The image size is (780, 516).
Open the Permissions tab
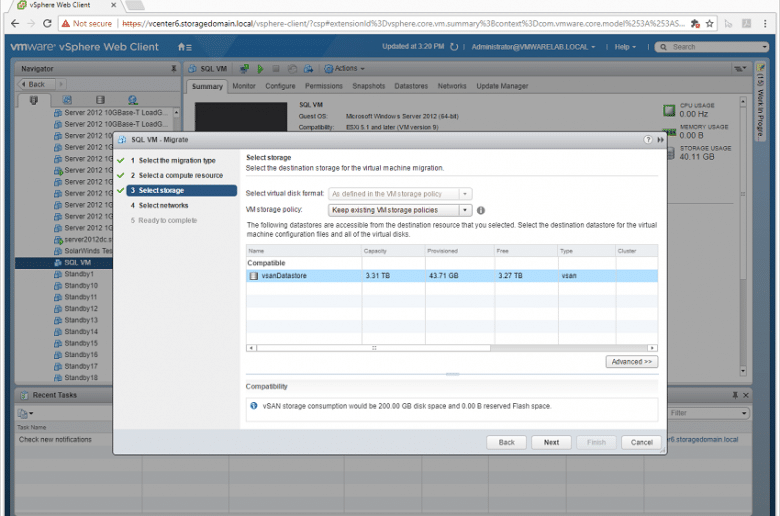click(324, 86)
